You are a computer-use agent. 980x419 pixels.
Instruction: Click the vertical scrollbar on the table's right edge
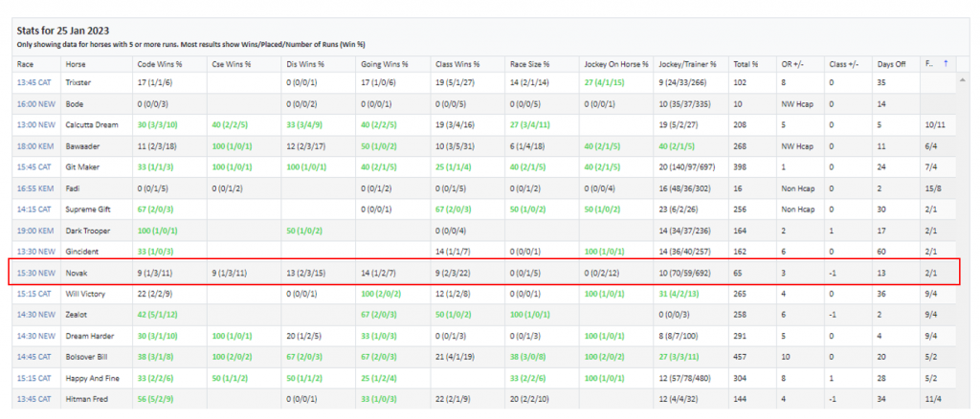pos(963,239)
